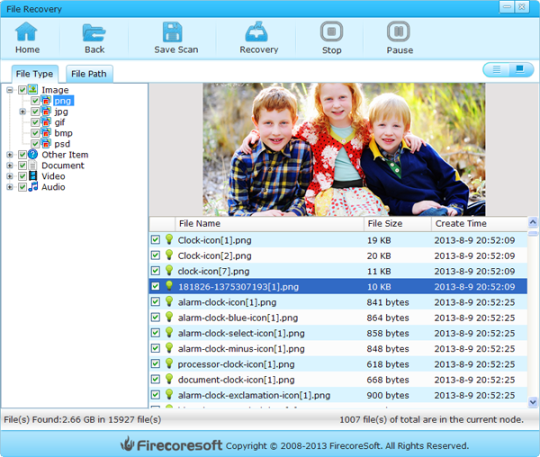
Task: Click the 1007 file(s) status text
Action: [432, 419]
